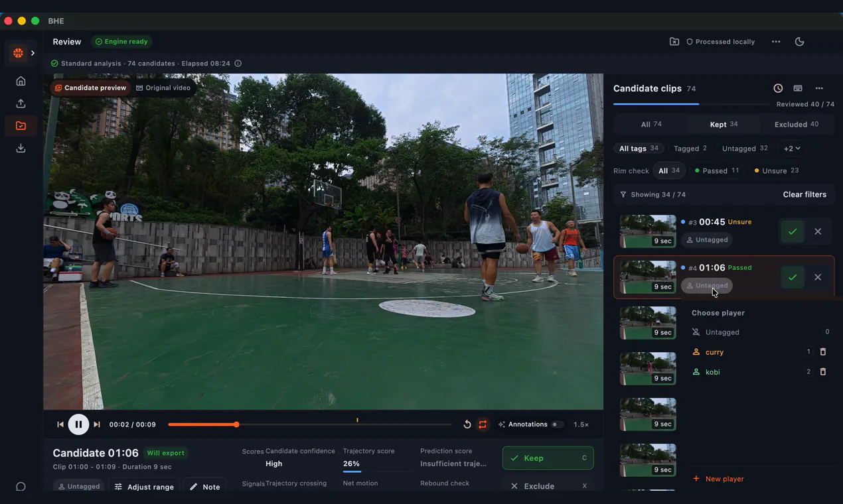
Task: Open the project folder icon in header
Action: tap(674, 41)
